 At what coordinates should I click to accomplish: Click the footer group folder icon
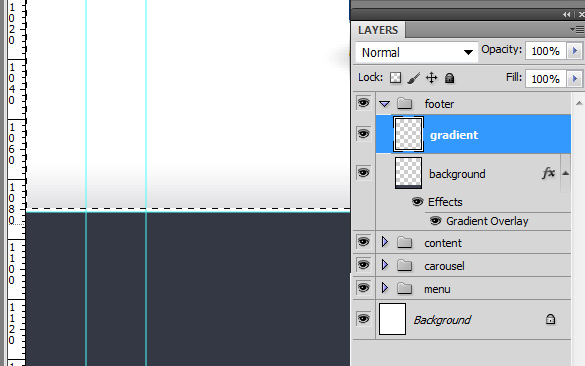pos(404,103)
